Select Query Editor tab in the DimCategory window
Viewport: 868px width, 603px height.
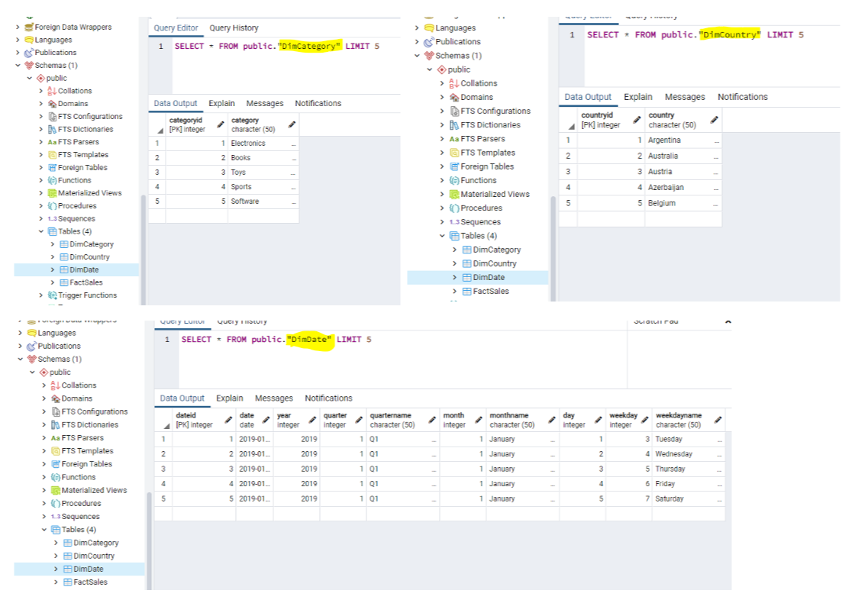coord(176,27)
